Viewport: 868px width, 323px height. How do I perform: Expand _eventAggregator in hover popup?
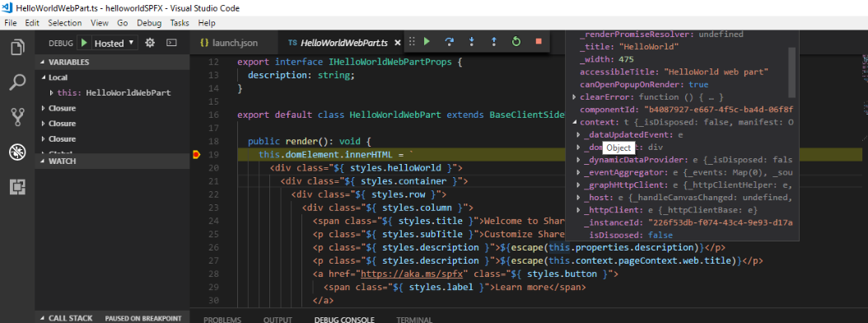pos(578,173)
